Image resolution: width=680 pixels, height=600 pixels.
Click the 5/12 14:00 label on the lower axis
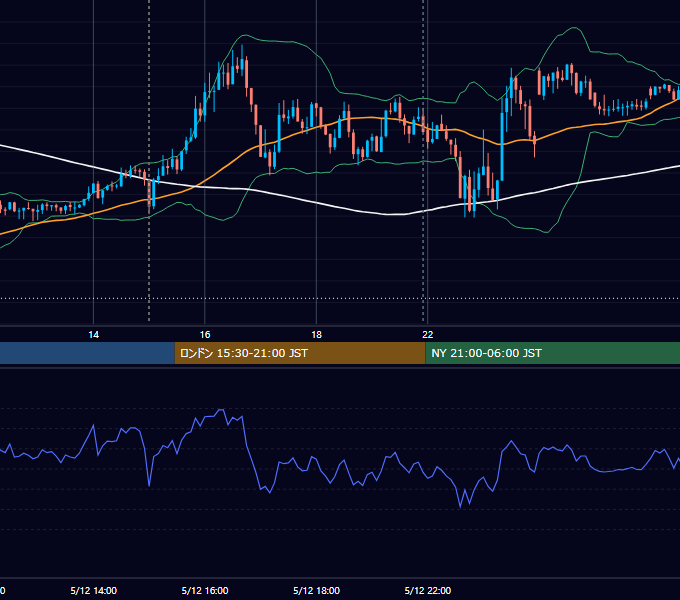point(94,590)
